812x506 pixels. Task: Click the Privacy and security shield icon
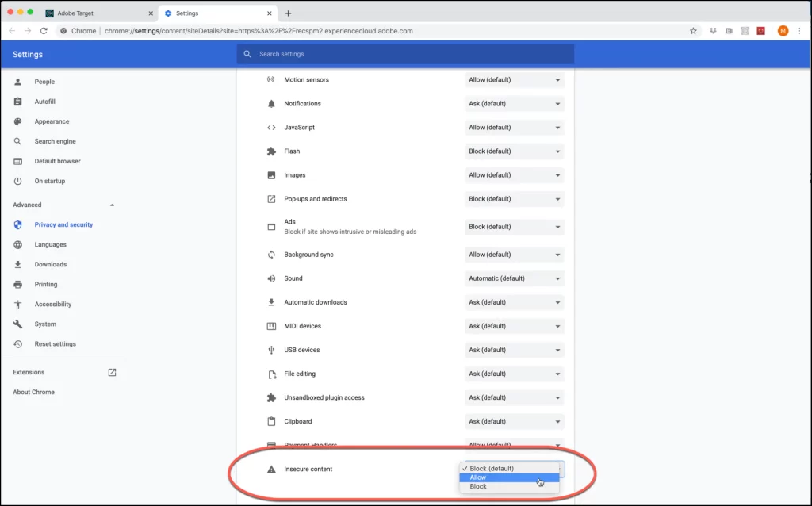click(x=18, y=224)
